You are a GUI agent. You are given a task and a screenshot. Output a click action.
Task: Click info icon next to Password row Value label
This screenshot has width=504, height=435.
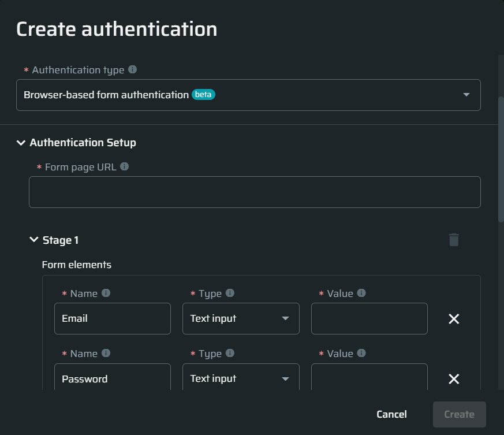tap(361, 353)
